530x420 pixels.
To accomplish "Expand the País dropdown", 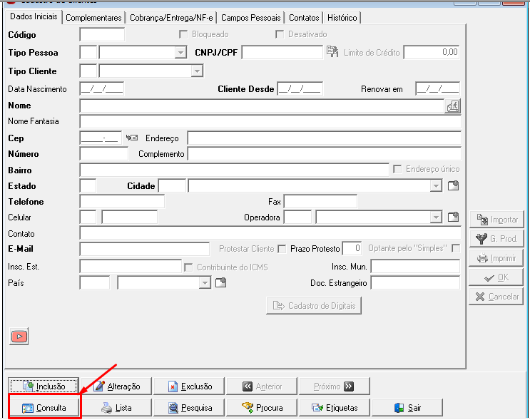I will tap(205, 283).
